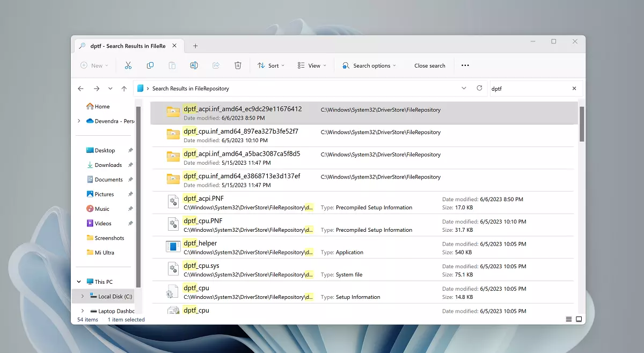Click the dptf_cpu.PNF file icon

[x=173, y=224]
